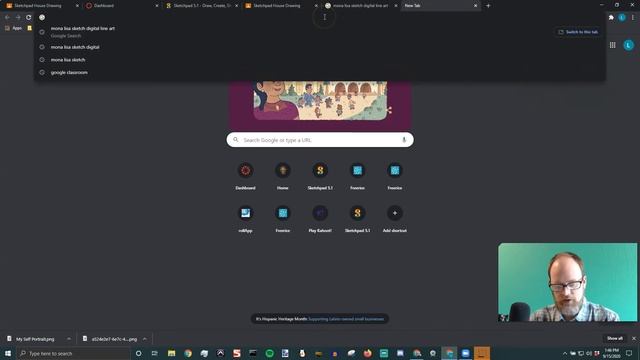
Task: Open Chrome's three-dot menu
Action: click(x=633, y=18)
